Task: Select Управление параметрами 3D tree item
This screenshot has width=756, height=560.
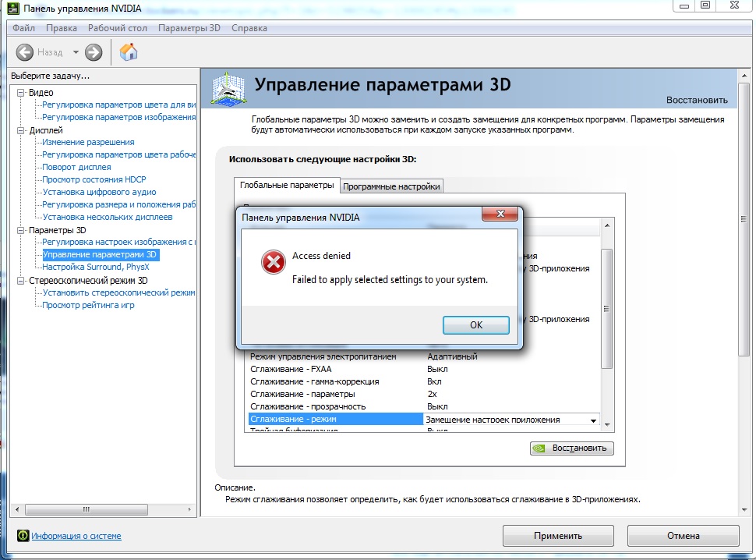Action: 100,254
